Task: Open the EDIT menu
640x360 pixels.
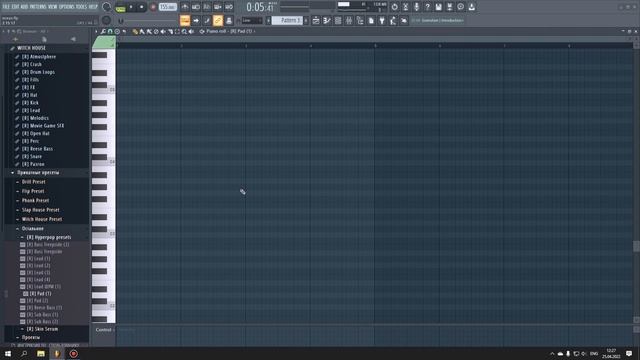Action: [16, 7]
